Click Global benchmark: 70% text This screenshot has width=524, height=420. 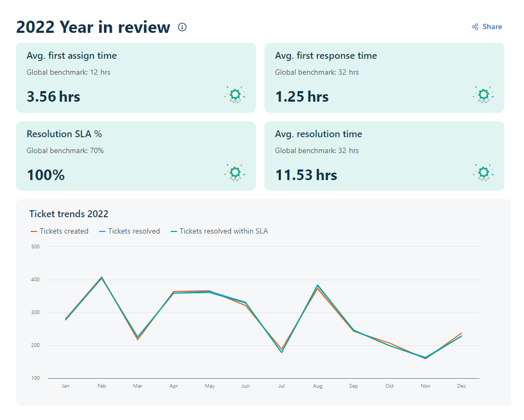pos(65,151)
